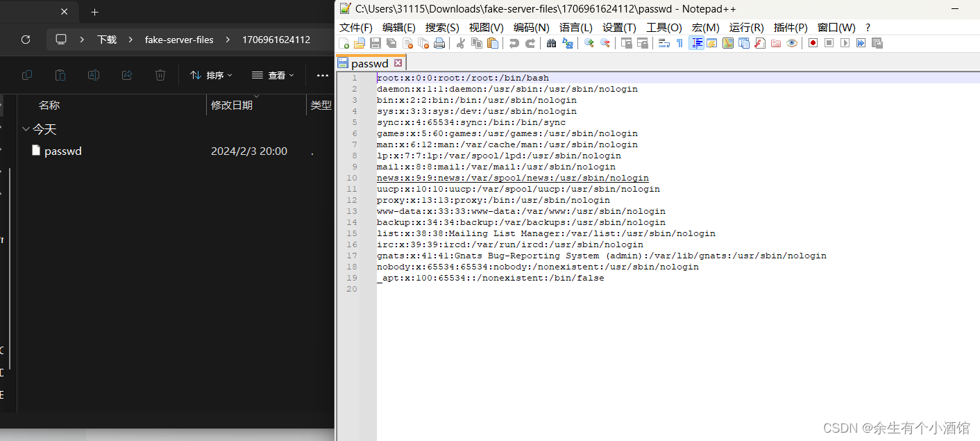Open the Function List icon
980x441 pixels.
[760, 43]
